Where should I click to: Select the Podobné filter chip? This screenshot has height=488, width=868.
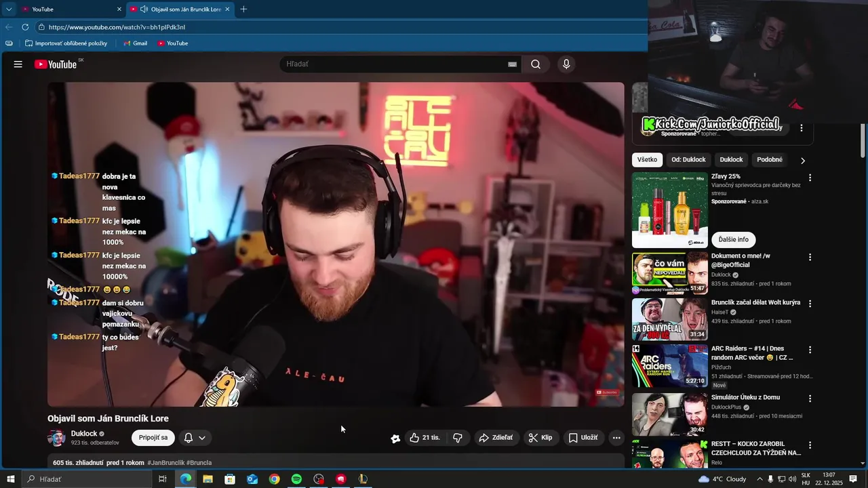770,160
